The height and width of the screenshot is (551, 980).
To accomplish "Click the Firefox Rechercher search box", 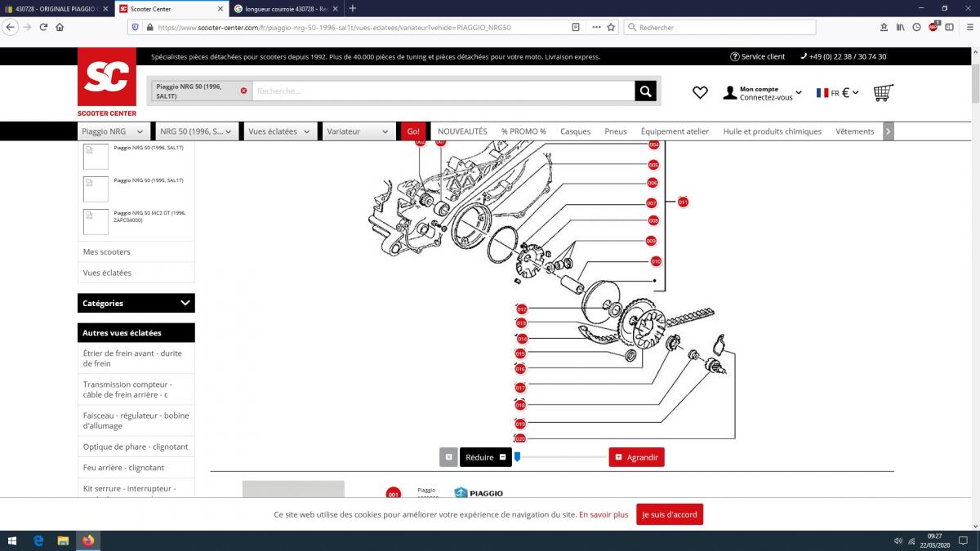I will (719, 27).
